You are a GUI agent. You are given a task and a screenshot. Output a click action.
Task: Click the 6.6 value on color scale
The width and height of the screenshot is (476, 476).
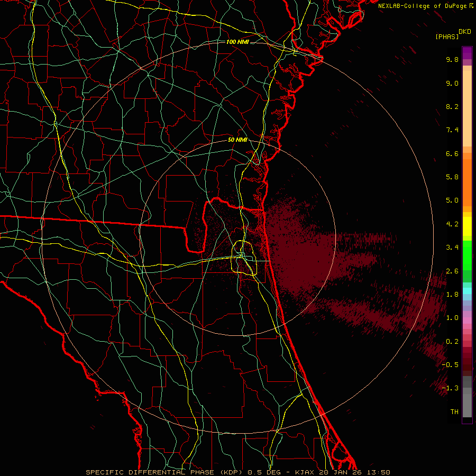click(x=452, y=153)
